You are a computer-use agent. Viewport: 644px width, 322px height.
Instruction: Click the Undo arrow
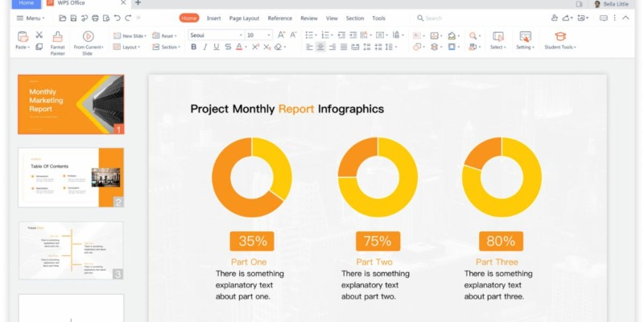tap(117, 18)
